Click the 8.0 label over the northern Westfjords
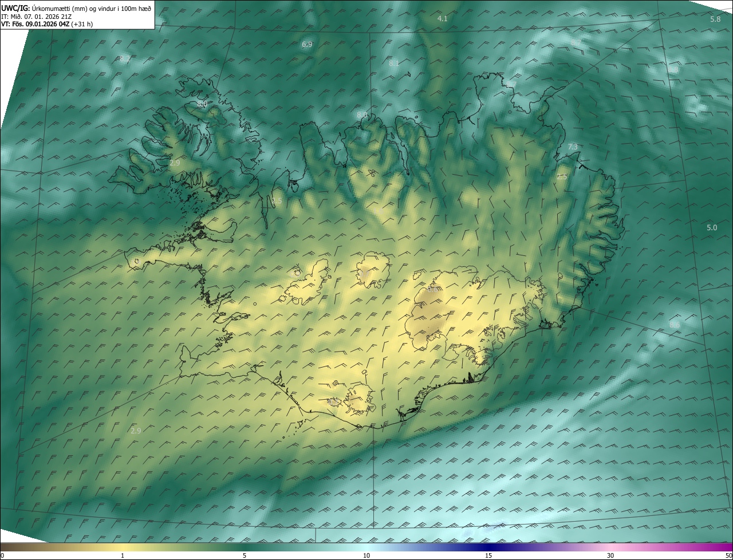 [x=202, y=104]
